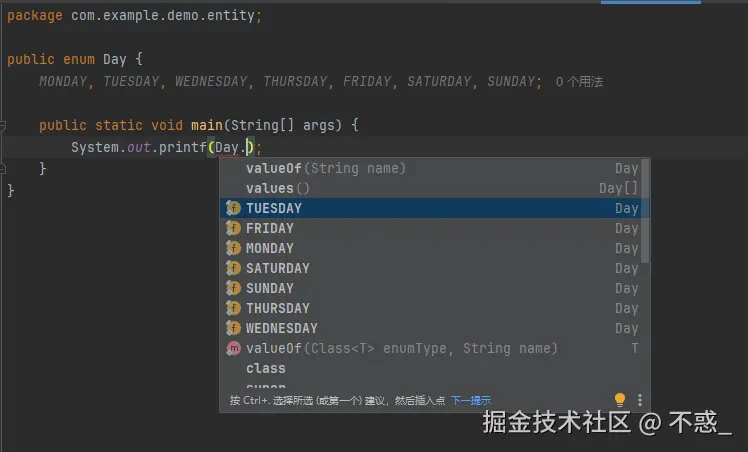Collapse the main method fold marker
The image size is (748, 452).
tap(3, 126)
